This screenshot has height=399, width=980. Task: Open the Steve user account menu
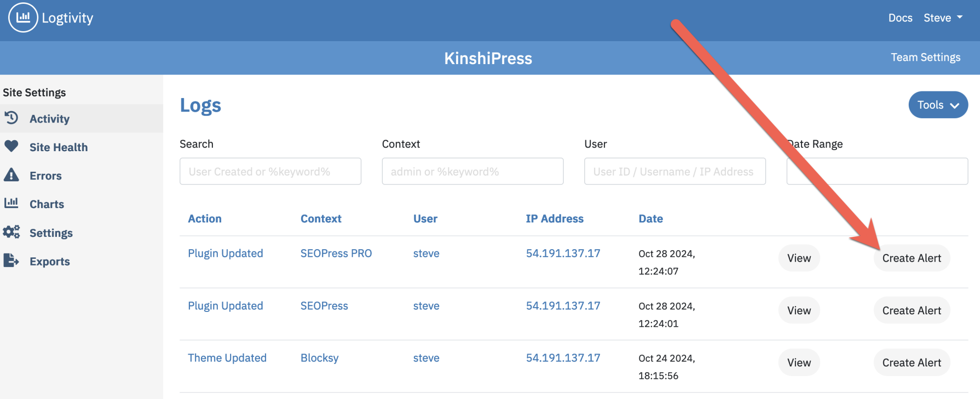(x=943, y=18)
